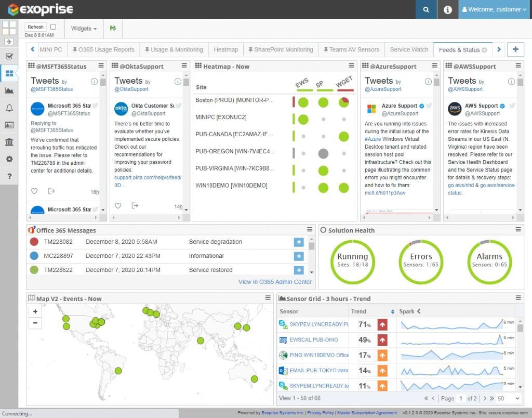The width and height of the screenshot is (532, 418).
Task: Open the @OktaSupport widget menu
Action: point(184,66)
